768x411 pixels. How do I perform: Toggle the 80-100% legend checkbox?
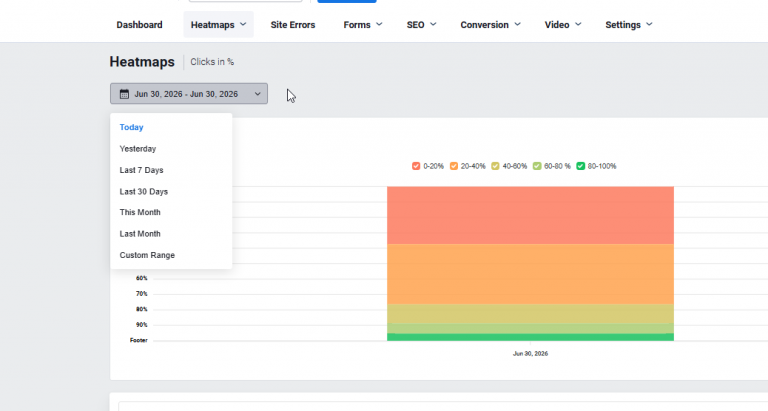coord(580,166)
